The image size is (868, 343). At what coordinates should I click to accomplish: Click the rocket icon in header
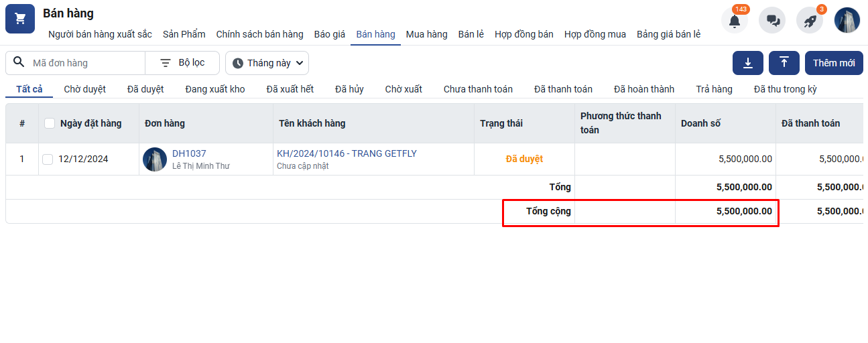810,21
